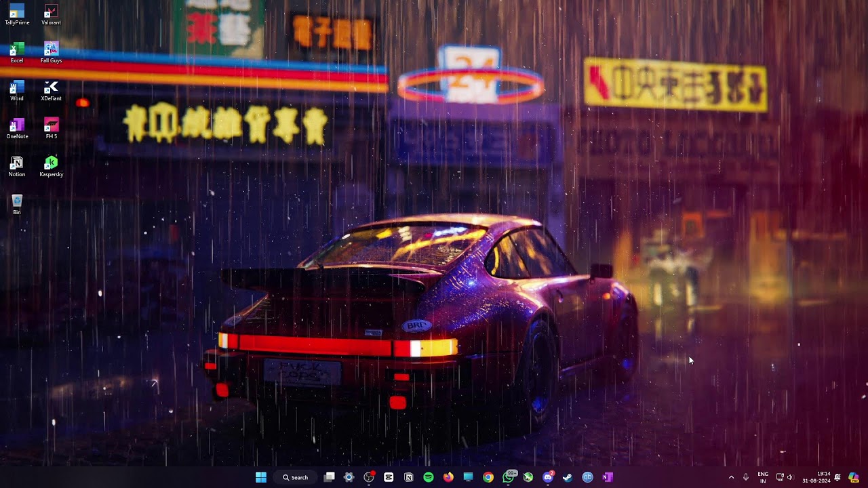Open Notion from the taskbar
The image size is (868, 488).
[409, 477]
